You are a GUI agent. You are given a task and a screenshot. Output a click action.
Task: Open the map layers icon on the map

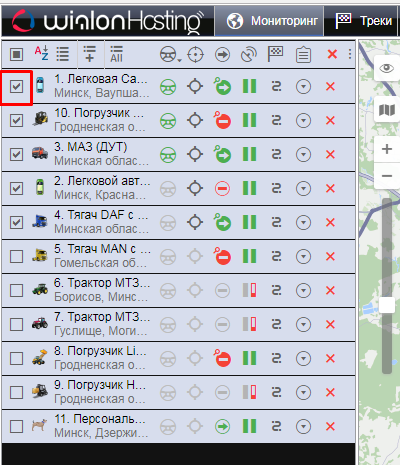387,110
